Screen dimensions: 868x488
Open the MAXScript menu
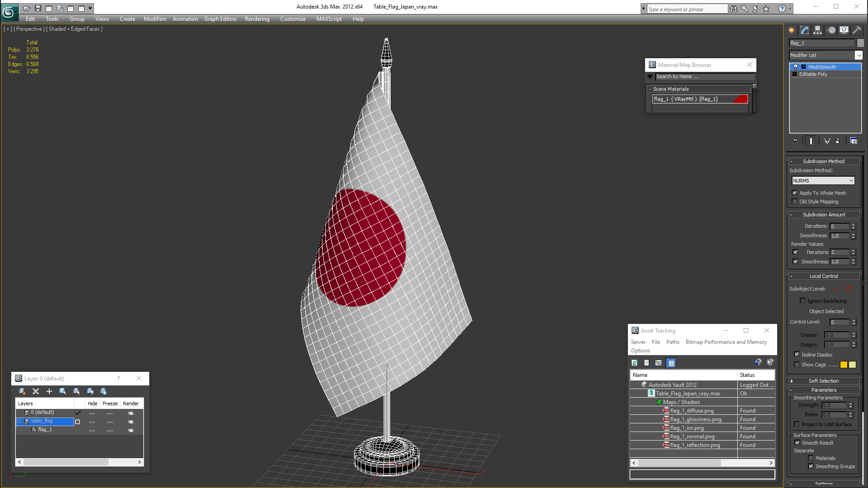pos(329,19)
